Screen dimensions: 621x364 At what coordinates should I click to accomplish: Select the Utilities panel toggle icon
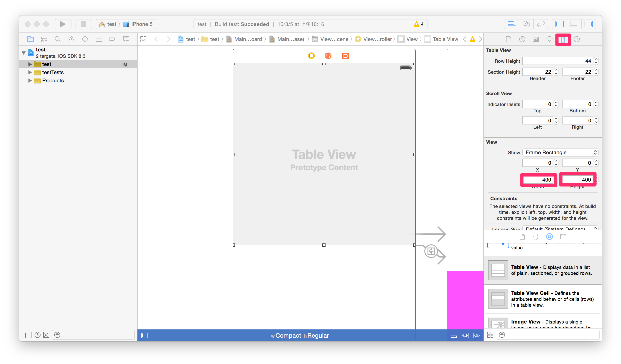tap(590, 24)
